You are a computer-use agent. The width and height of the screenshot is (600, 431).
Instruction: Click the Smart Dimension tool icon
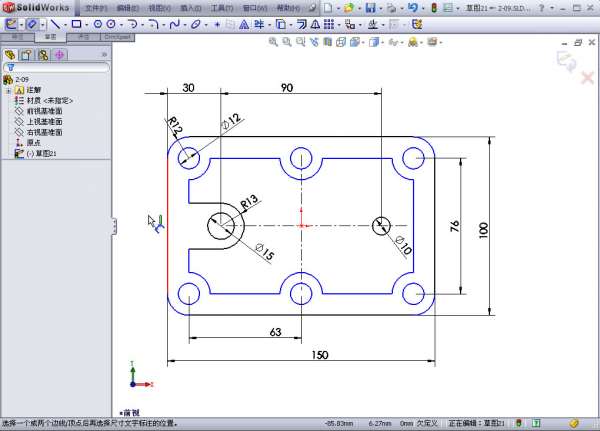tap(32, 23)
